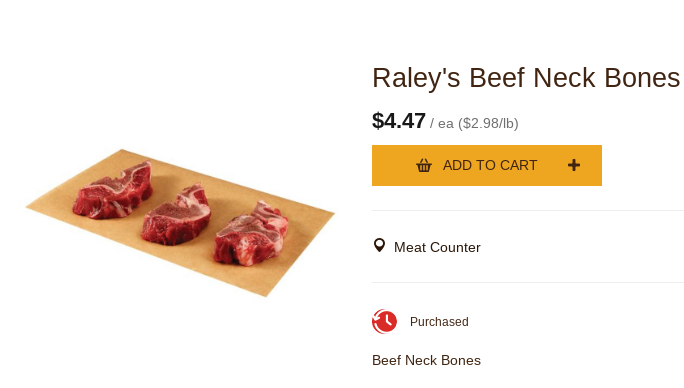
Task: Click the plus icon on the cart button
Action: pyautogui.click(x=574, y=165)
